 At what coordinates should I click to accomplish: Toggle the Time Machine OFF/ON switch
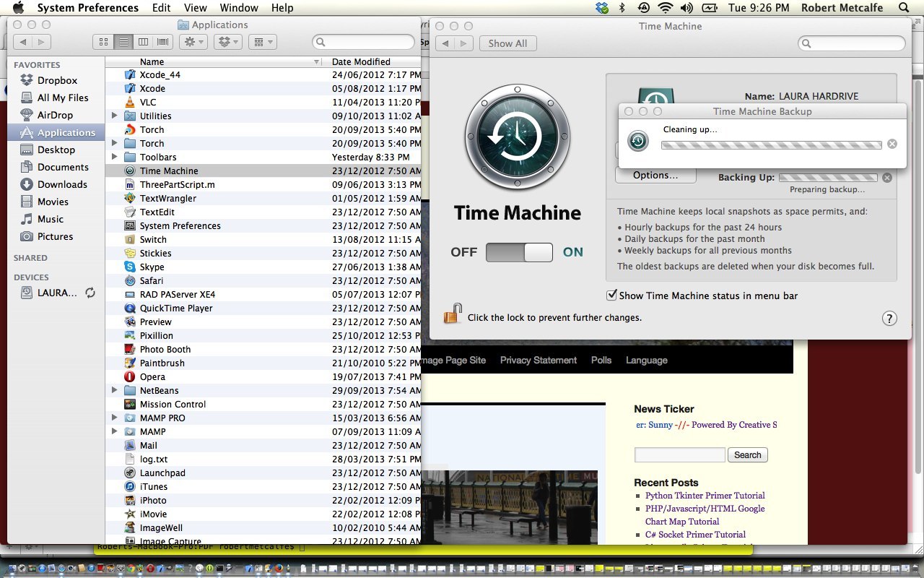519,252
